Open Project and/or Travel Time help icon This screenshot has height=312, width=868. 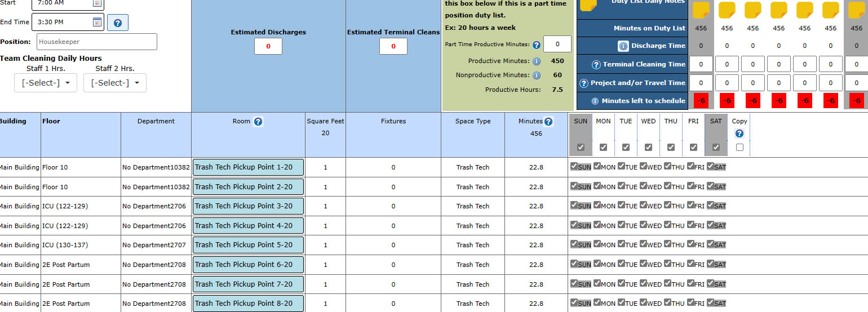point(584,83)
